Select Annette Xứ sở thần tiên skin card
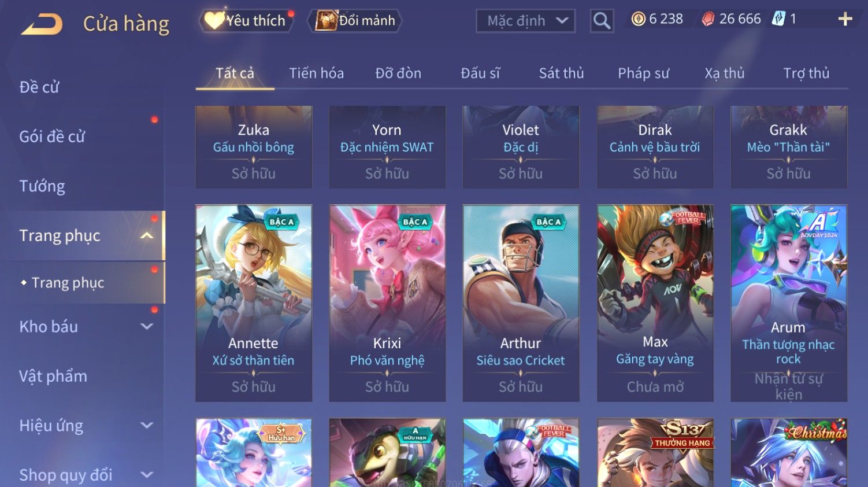Viewport: 868px width, 487px height. pyautogui.click(x=254, y=303)
